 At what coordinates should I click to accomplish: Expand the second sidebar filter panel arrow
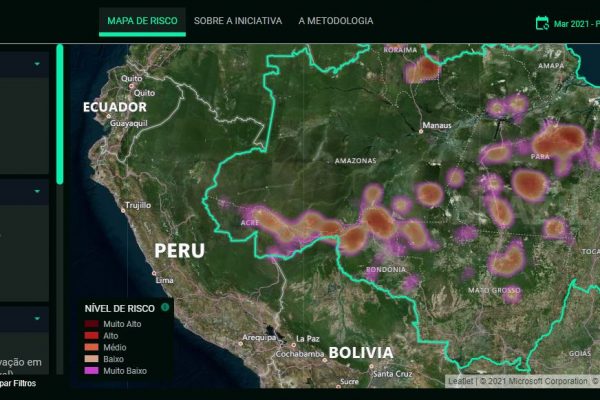pyautogui.click(x=38, y=189)
